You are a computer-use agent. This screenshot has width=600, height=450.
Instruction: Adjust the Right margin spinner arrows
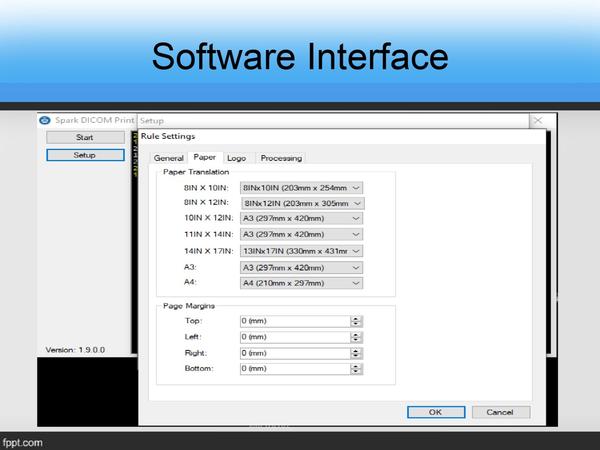356,353
